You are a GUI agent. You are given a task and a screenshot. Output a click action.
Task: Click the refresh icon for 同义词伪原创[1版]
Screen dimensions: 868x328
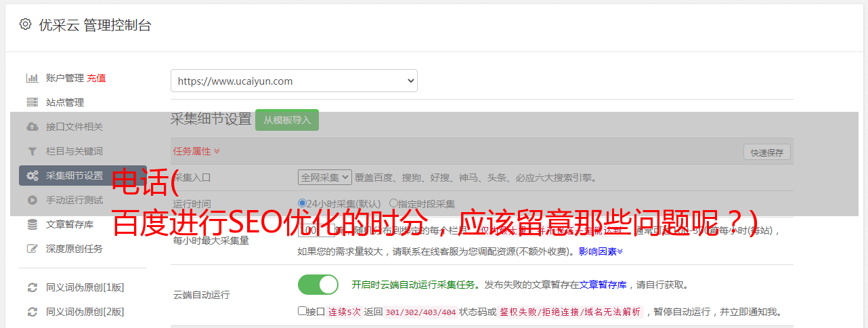coord(32,287)
